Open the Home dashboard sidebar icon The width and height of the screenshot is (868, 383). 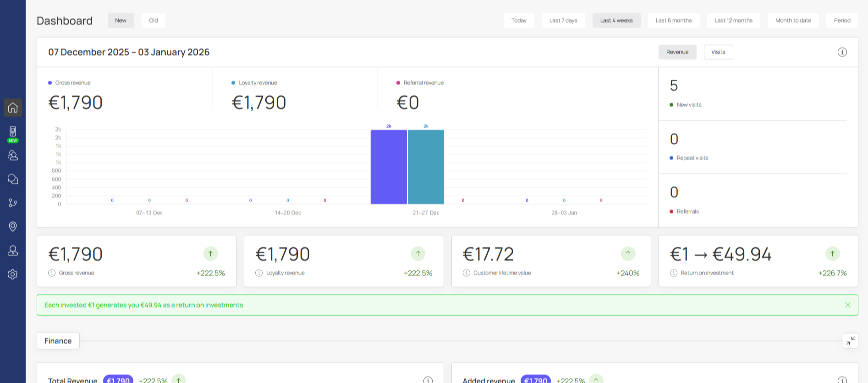coord(13,108)
